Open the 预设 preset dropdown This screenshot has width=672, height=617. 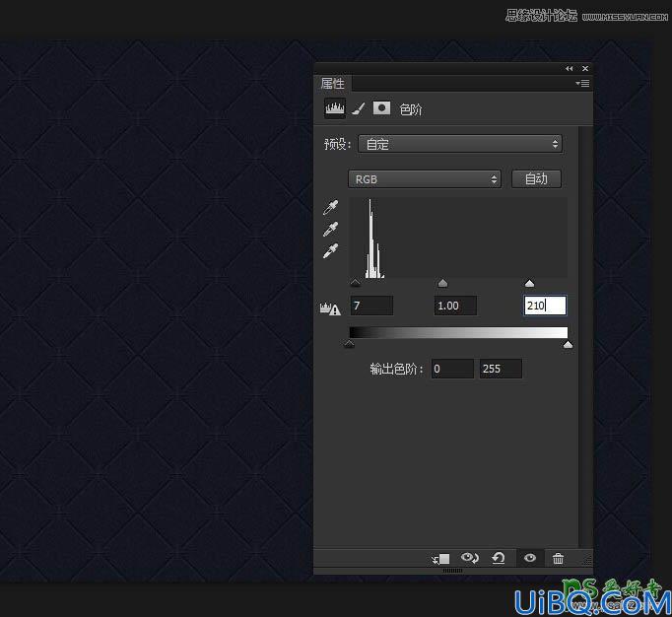pos(460,144)
